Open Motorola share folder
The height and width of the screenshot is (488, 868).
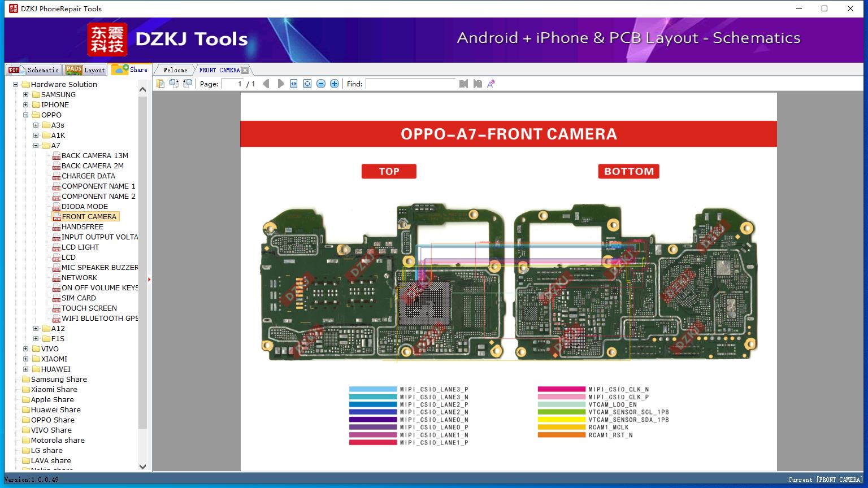pos(58,440)
